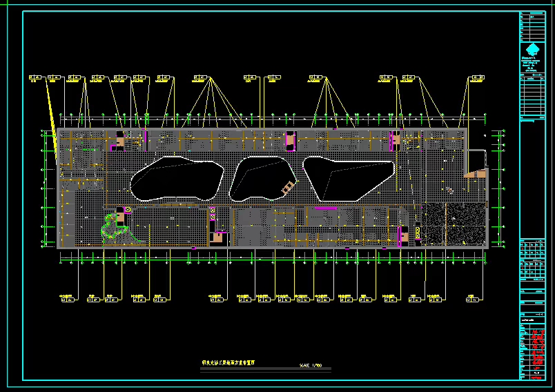The image size is (555, 392).
Task: Click the SCALE annotation beside the drawing title
Action: tap(311, 366)
